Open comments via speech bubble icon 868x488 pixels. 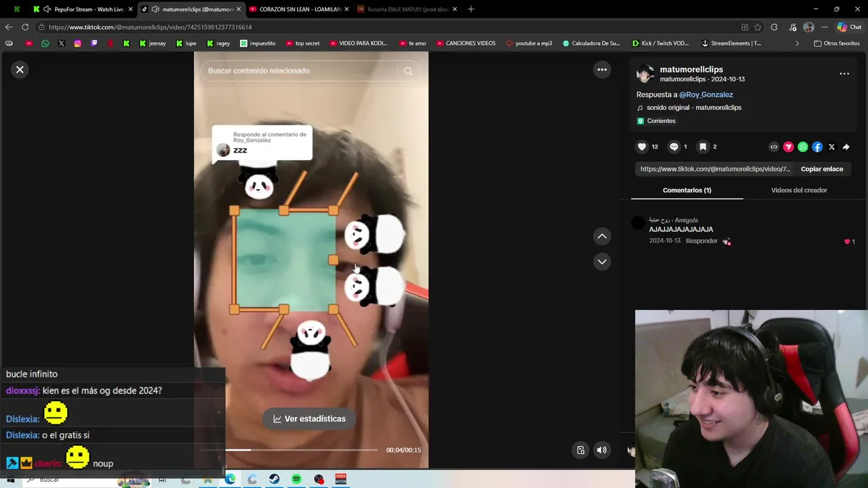pyautogui.click(x=674, y=146)
